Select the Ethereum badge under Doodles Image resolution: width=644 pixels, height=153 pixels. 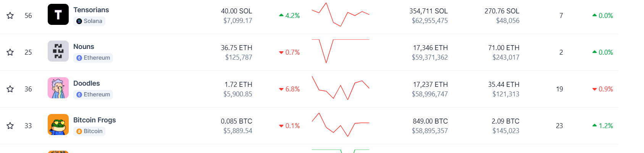click(93, 94)
